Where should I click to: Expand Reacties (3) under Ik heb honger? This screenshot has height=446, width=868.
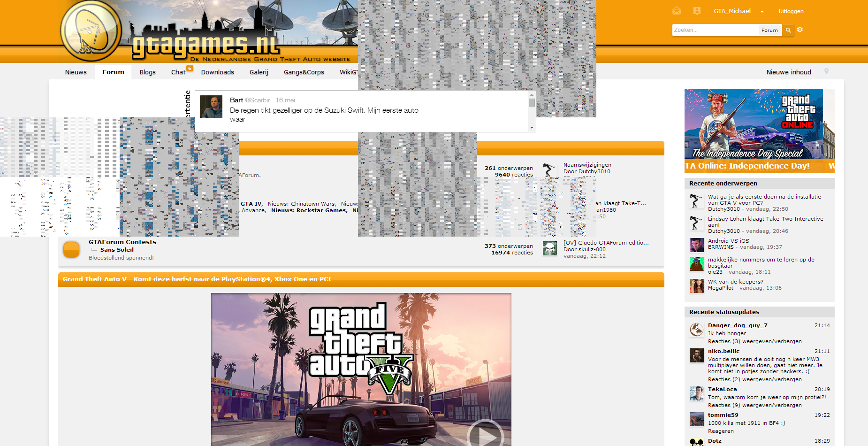(x=754, y=341)
